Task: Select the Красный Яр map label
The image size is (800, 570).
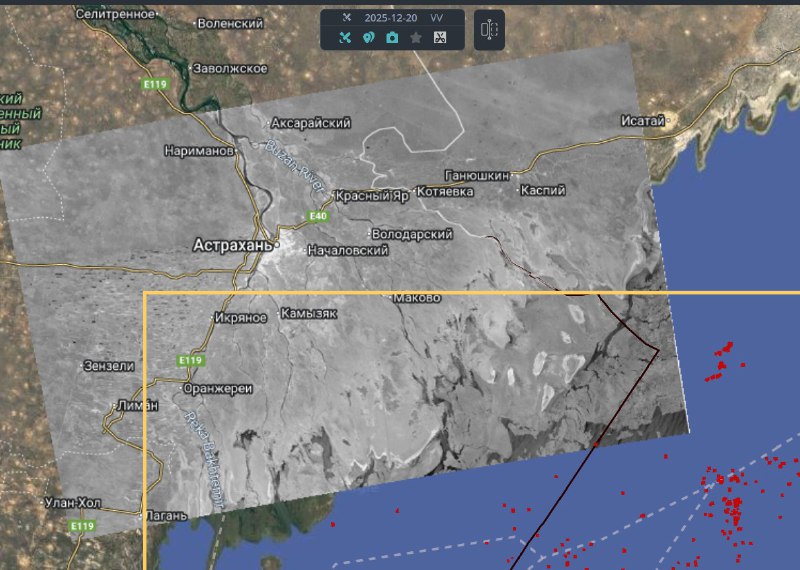Action: (x=372, y=196)
